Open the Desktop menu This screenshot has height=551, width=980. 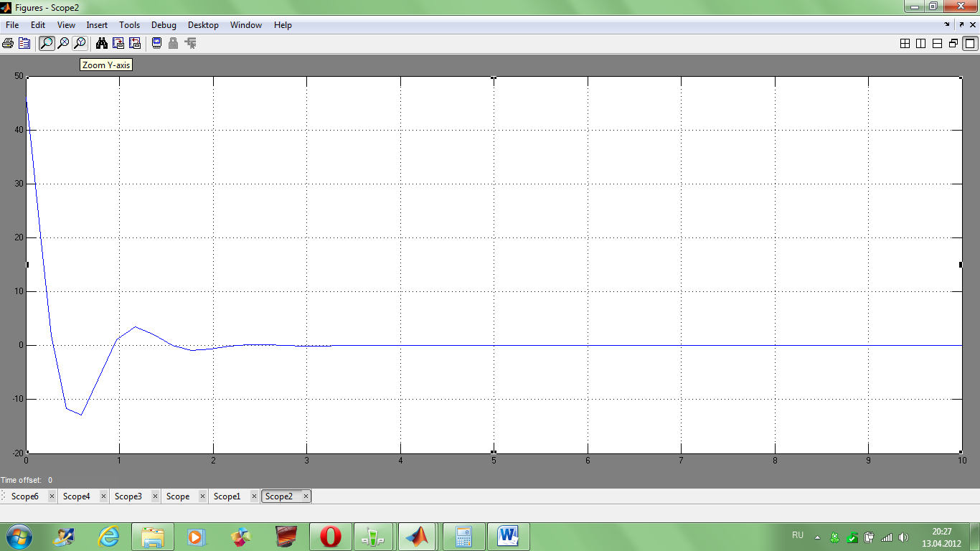(203, 25)
